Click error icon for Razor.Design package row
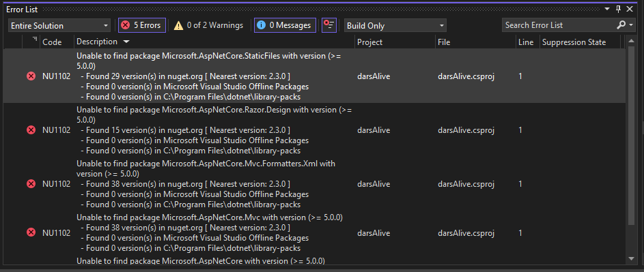Viewport: 644px width, 272px height. pyautogui.click(x=31, y=130)
